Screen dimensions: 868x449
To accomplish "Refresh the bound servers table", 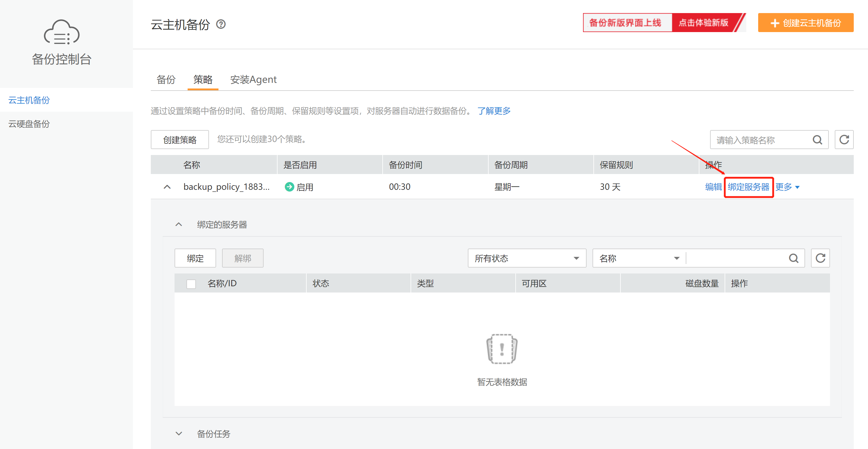I will [820, 258].
